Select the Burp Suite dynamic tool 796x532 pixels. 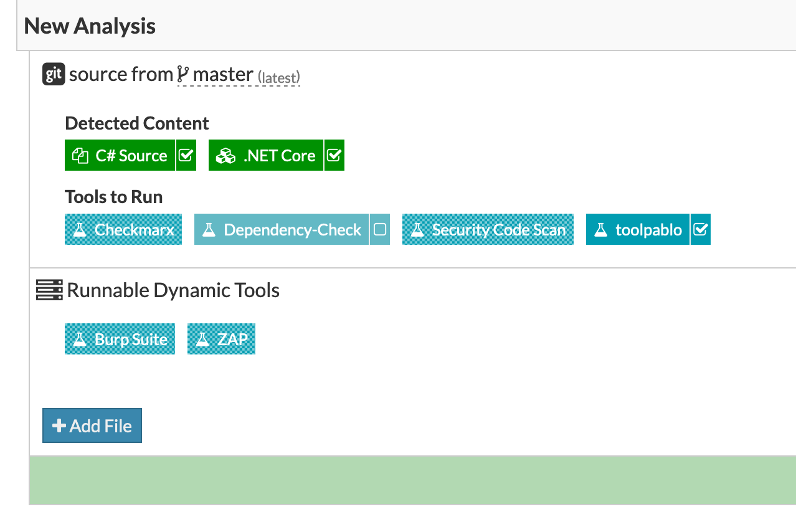120,339
